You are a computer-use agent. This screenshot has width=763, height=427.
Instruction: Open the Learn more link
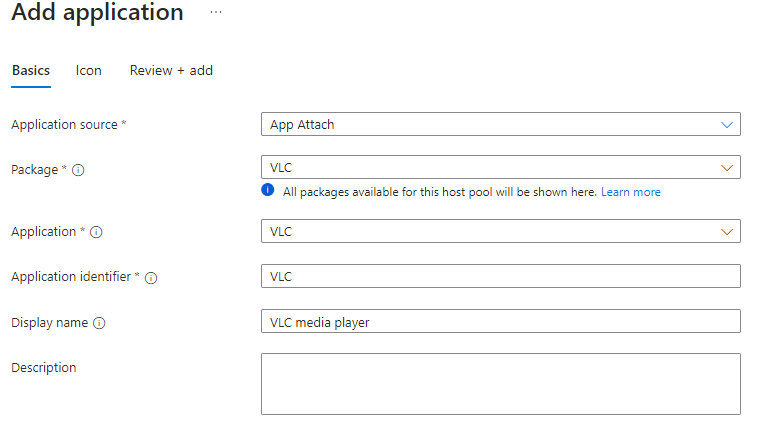(630, 192)
